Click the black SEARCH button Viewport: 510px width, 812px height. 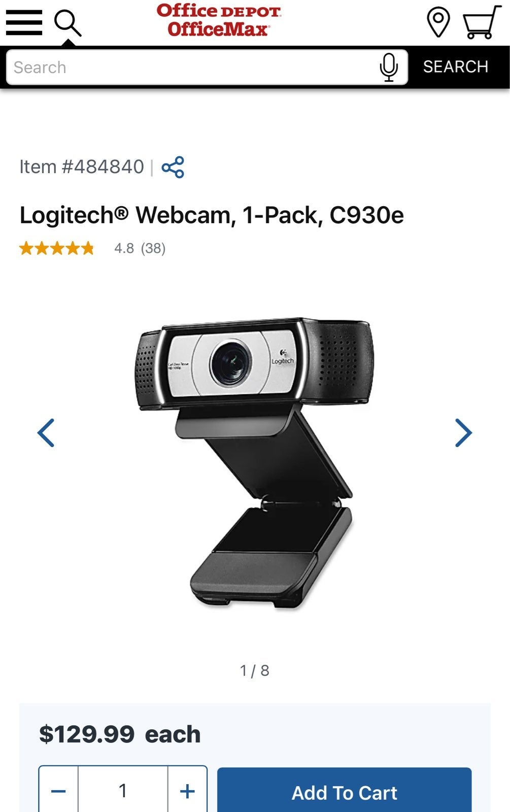pyautogui.click(x=456, y=66)
